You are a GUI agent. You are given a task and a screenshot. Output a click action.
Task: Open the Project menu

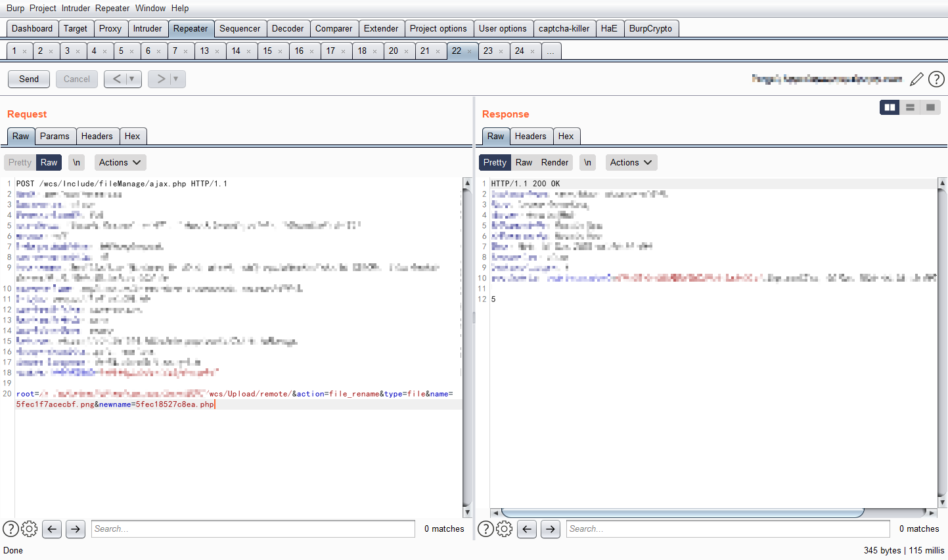(43, 8)
